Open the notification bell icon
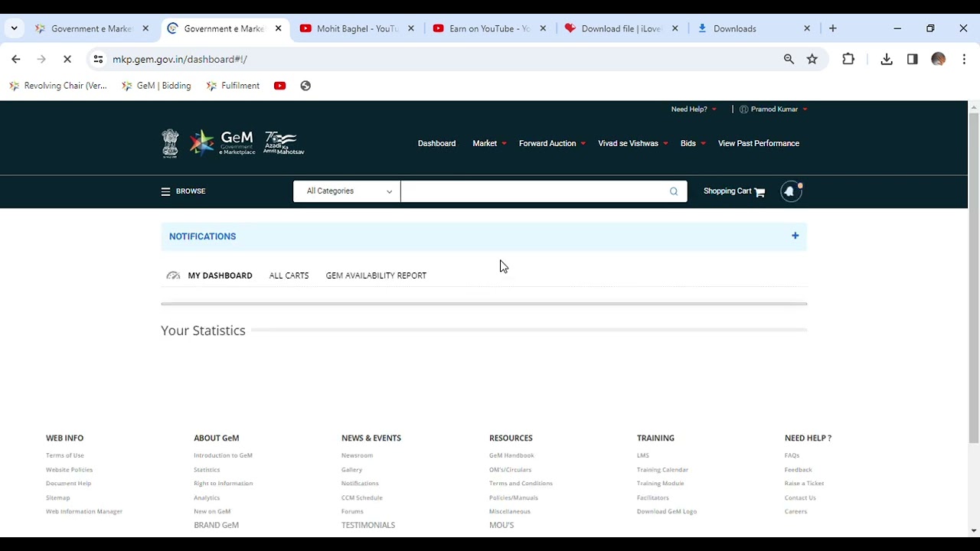Screen dimensions: 980x551 click(791, 191)
